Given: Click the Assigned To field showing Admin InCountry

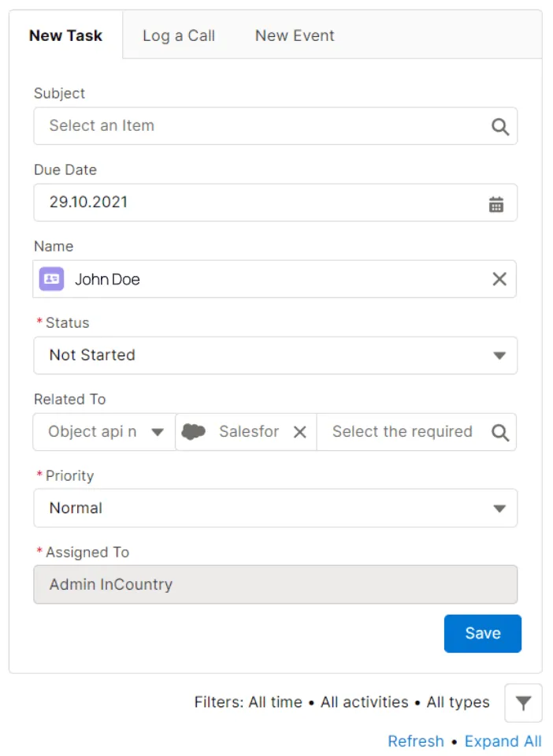Looking at the screenshot, I should pyautogui.click(x=276, y=584).
